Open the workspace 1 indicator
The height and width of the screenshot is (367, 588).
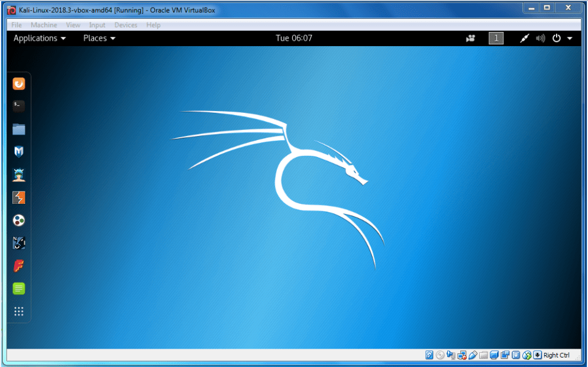pos(496,38)
